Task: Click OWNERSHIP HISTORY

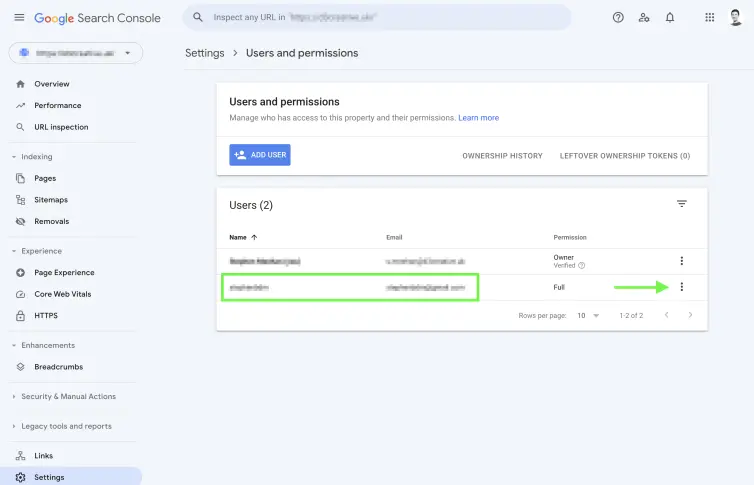Action: (x=502, y=156)
